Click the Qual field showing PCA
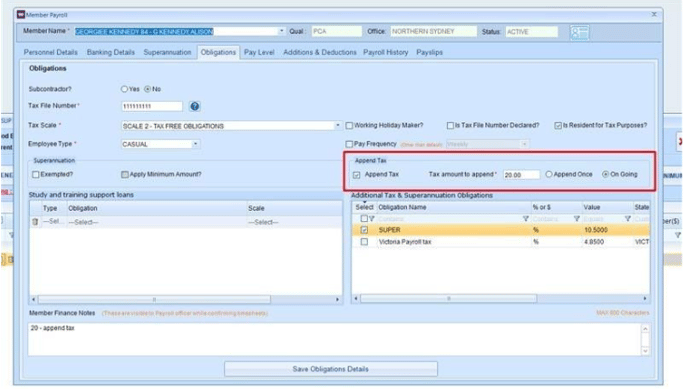687x389 pixels. coord(336,32)
